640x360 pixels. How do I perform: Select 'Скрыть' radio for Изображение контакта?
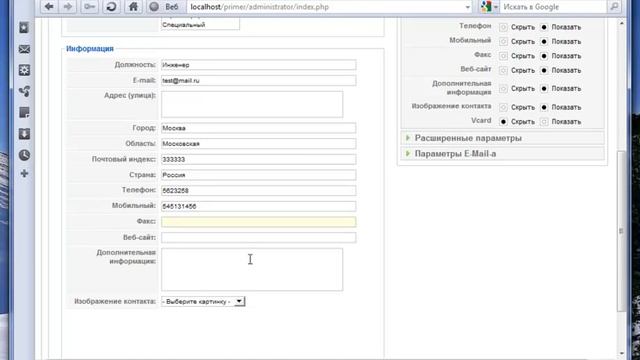click(503, 107)
